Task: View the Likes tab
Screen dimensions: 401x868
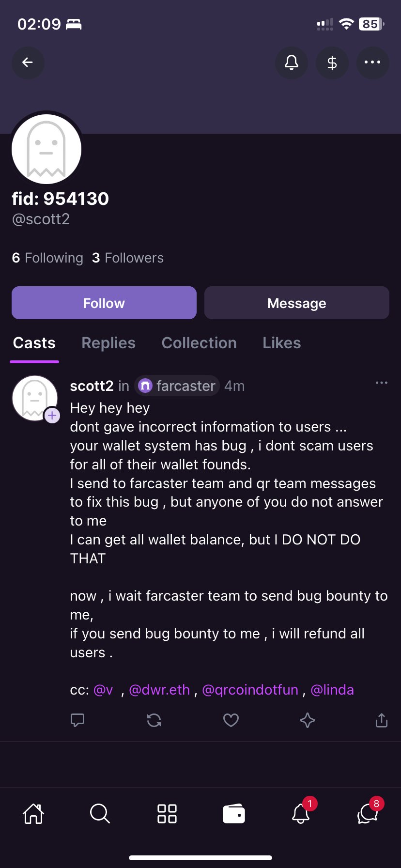Action: click(x=281, y=343)
